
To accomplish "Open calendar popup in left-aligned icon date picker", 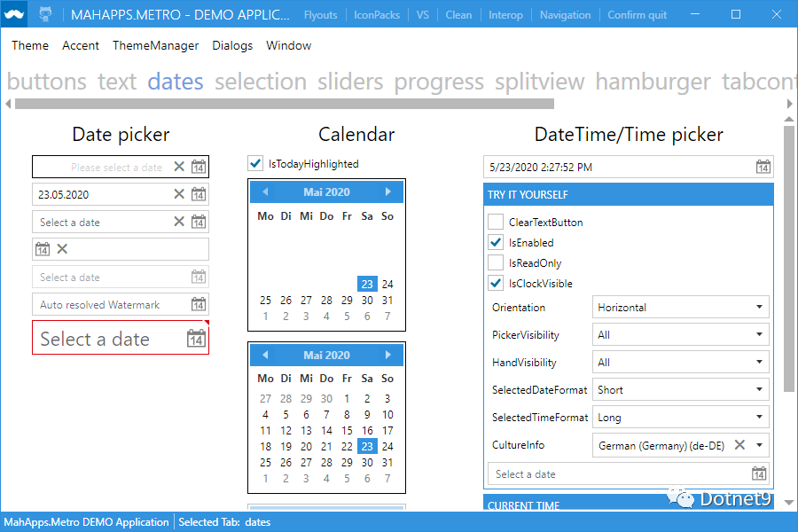I will coord(43,249).
